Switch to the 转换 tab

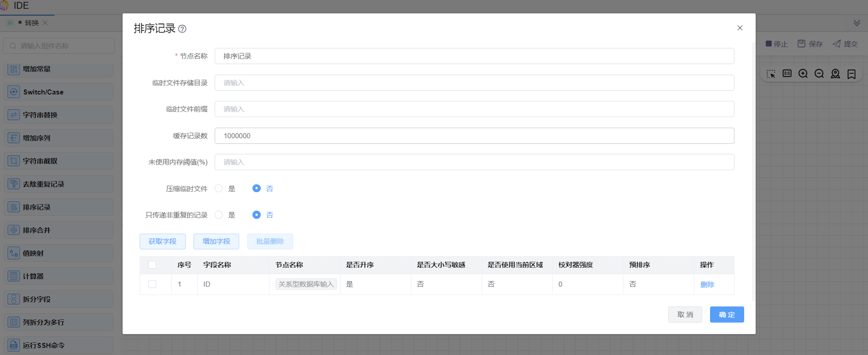[x=31, y=23]
